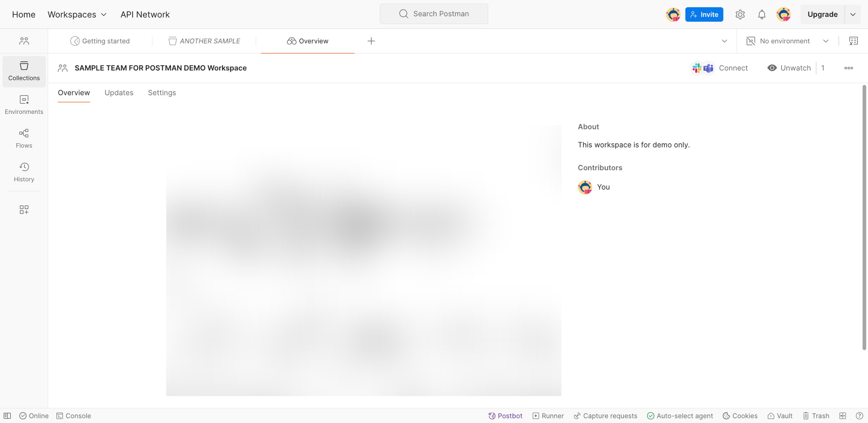Expand the Workspaces dropdown
The width and height of the screenshot is (868, 423).
pyautogui.click(x=77, y=14)
